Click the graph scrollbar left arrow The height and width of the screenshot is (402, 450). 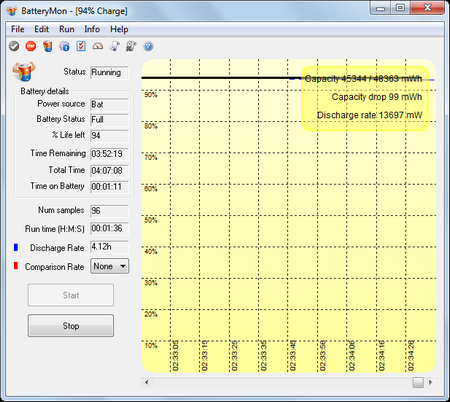[147, 382]
